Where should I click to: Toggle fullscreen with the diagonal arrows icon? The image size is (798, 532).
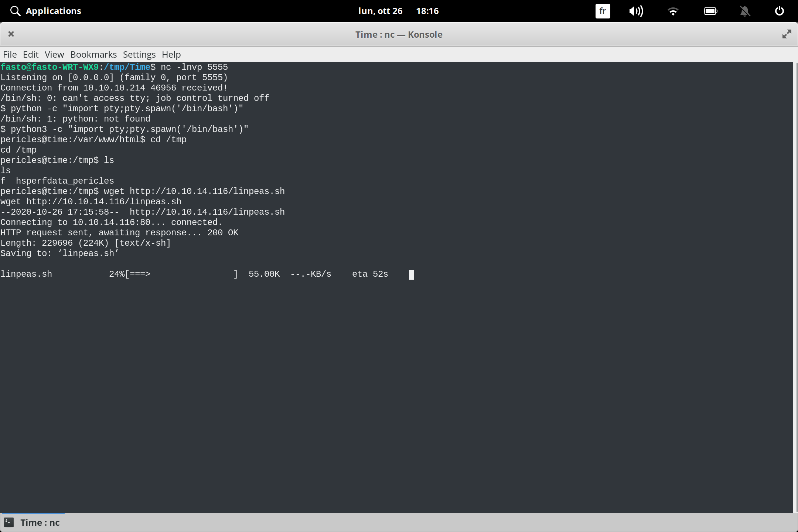tap(787, 34)
